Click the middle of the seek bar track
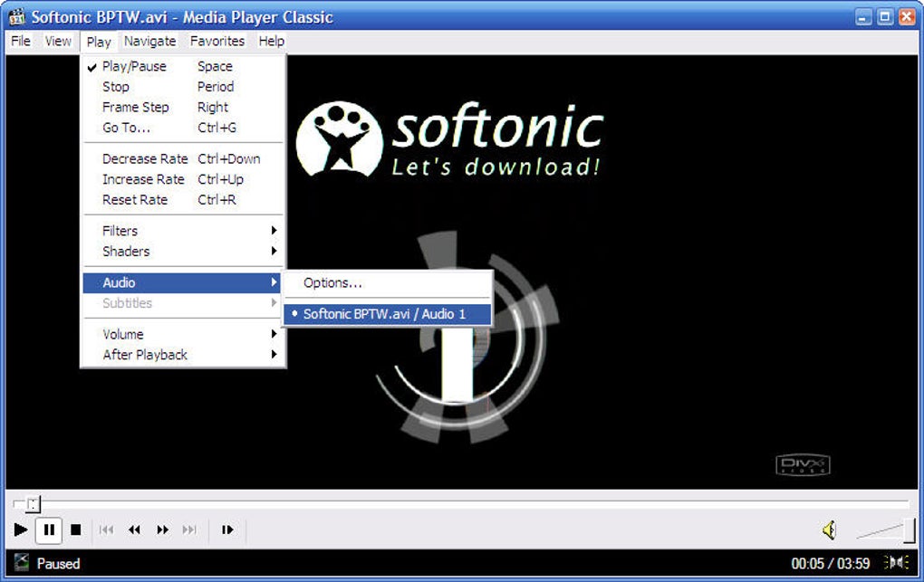Image resolution: width=924 pixels, height=582 pixels. tap(461, 503)
